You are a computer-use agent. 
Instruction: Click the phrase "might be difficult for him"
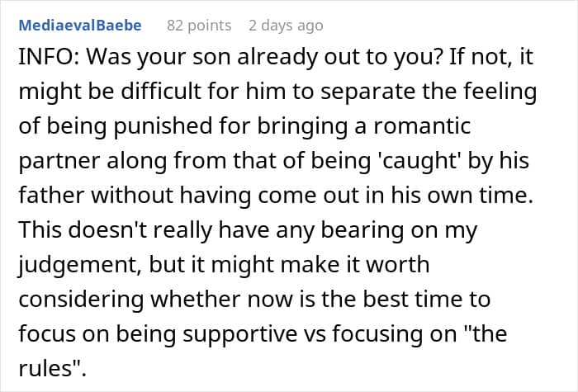[x=152, y=92]
